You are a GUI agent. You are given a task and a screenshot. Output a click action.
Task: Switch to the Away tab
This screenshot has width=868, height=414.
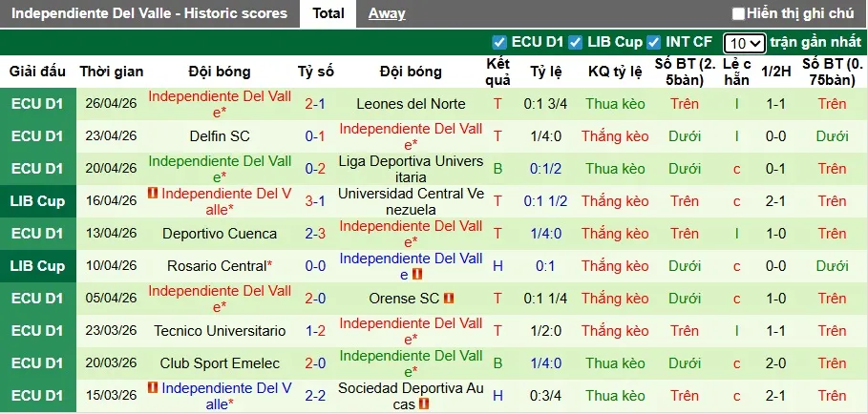(387, 13)
